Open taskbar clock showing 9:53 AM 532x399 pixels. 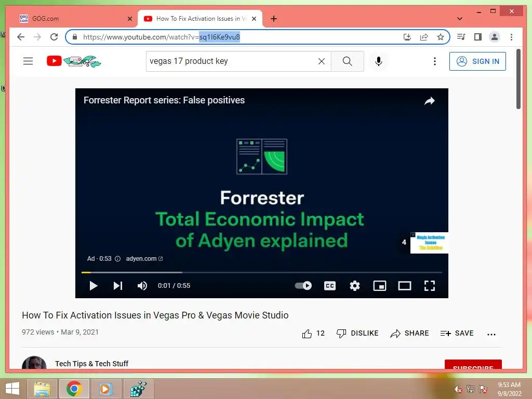(509, 389)
